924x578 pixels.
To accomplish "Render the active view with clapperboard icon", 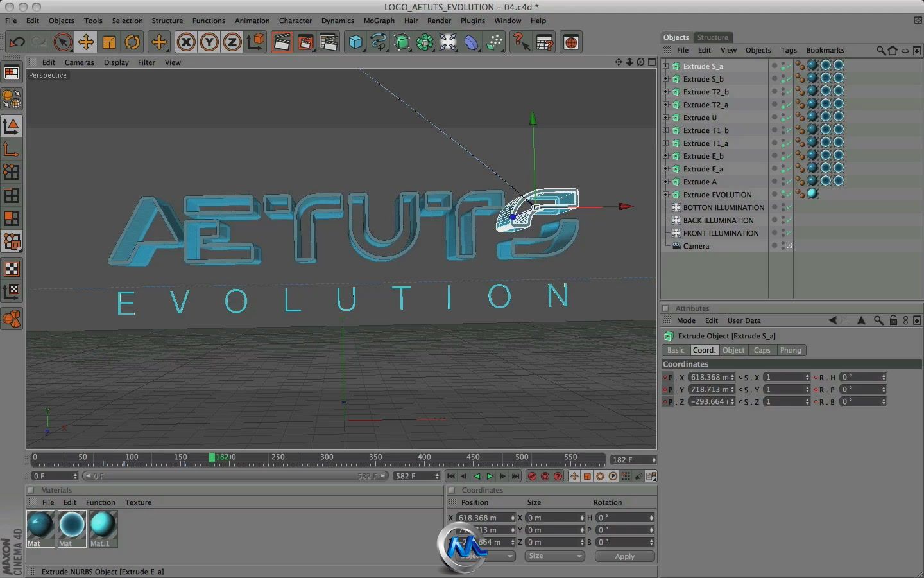I will pos(282,42).
